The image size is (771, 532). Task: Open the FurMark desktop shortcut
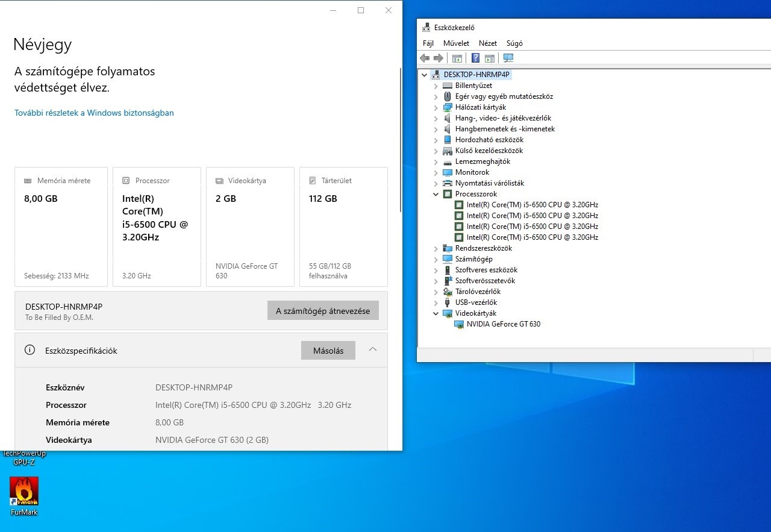[x=24, y=496]
